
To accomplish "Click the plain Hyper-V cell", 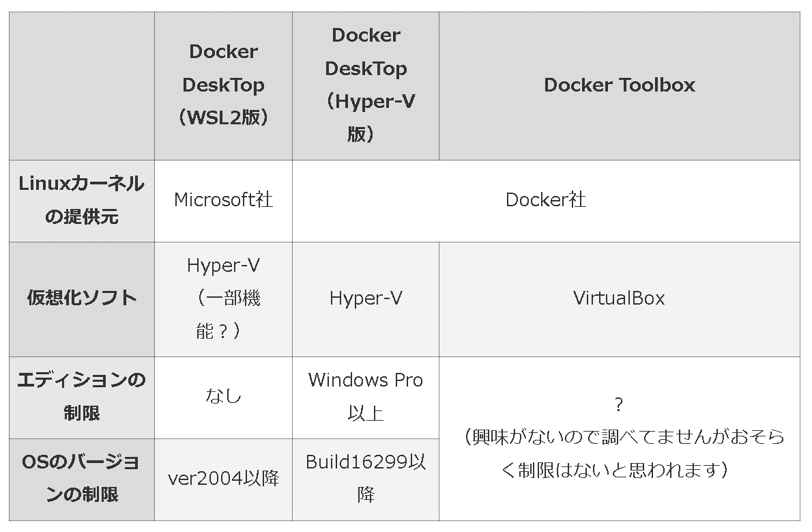I will pyautogui.click(x=366, y=299).
